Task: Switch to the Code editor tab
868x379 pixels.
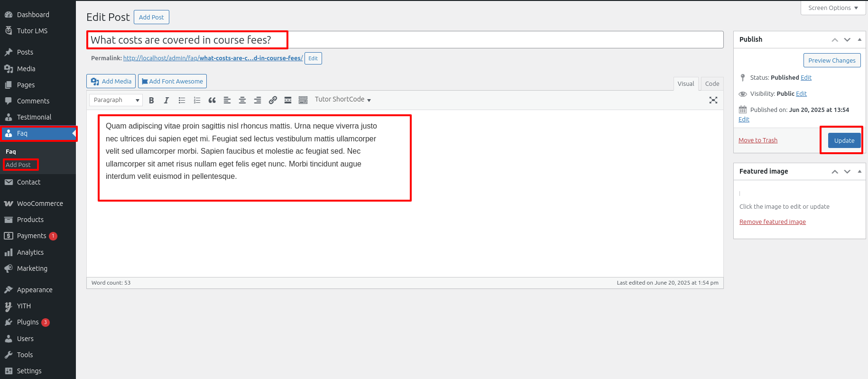Action: (x=712, y=83)
